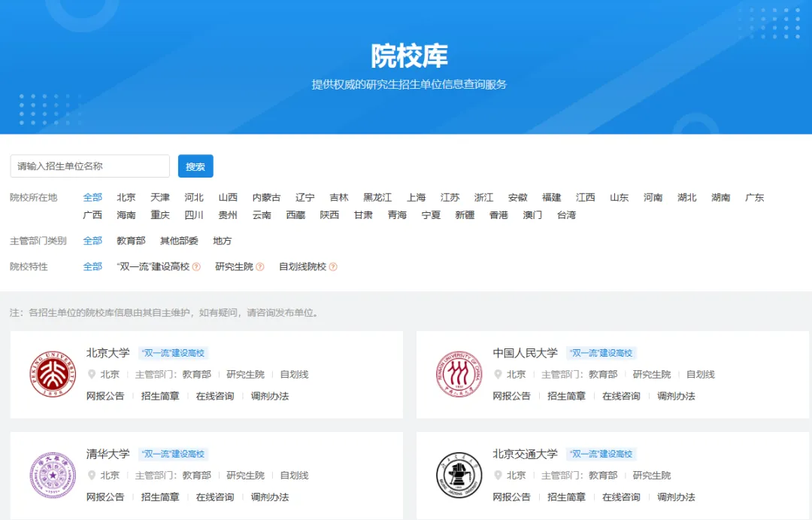Viewport: 812px width, 520px height.
Task: Choose 上海 location filter
Action: (x=417, y=197)
